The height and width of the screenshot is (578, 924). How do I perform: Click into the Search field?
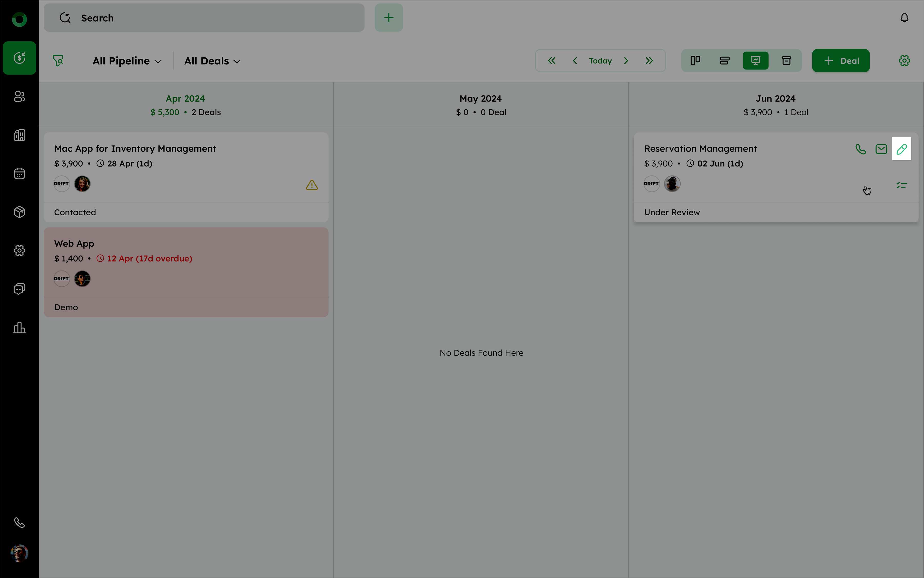tap(204, 18)
